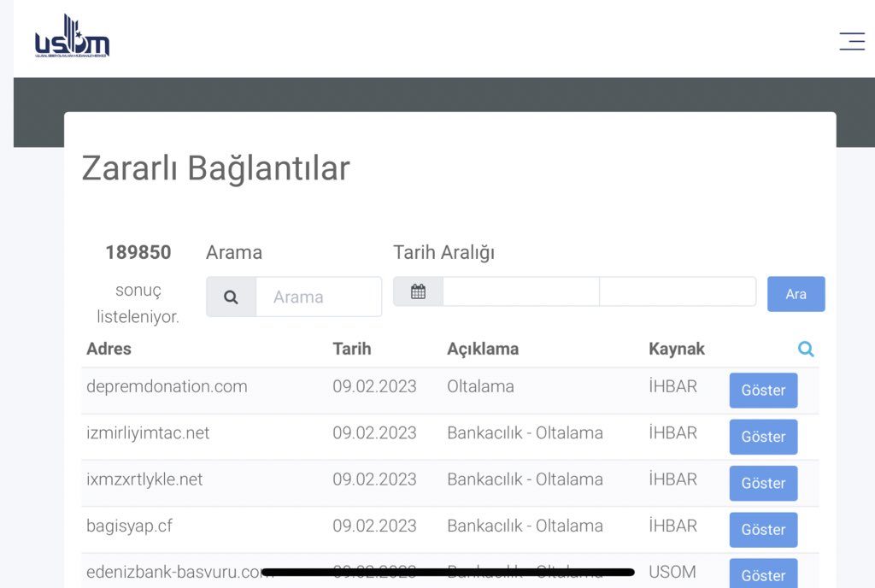875x588 pixels.
Task: Click the Tarih Aralığı label
Action: click(x=443, y=253)
